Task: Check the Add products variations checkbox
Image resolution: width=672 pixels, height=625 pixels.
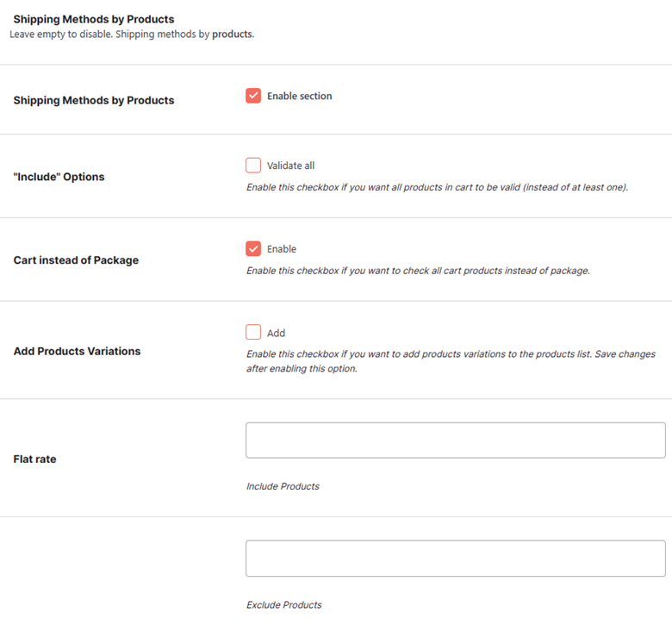Action: coord(253,332)
